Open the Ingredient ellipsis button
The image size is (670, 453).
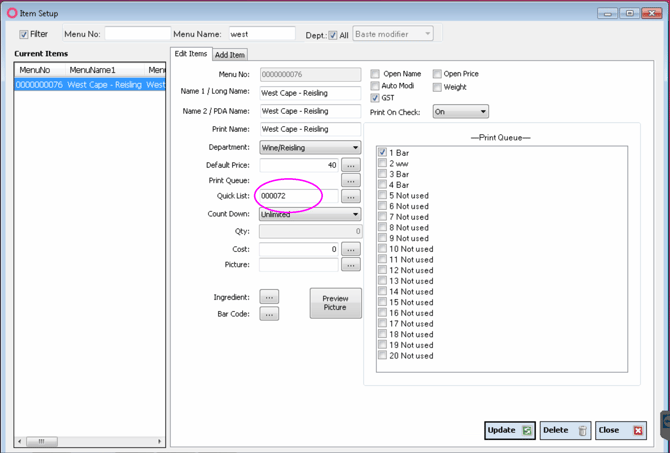(x=269, y=297)
